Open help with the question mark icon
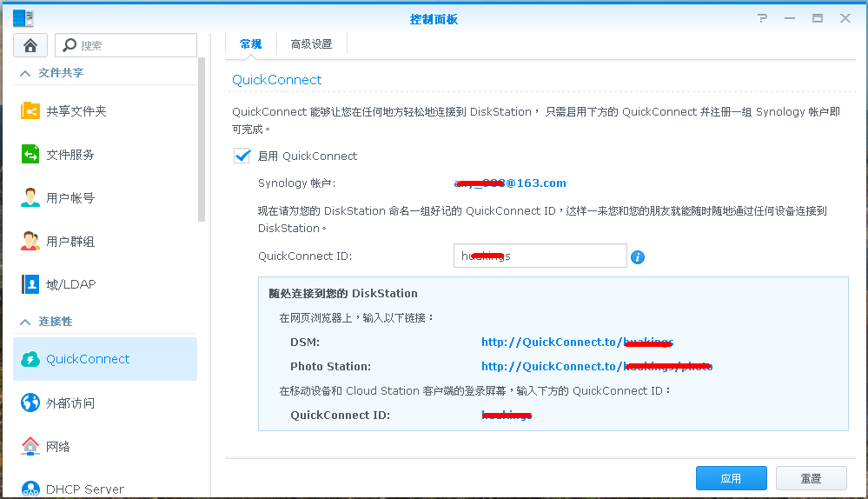 point(763,18)
